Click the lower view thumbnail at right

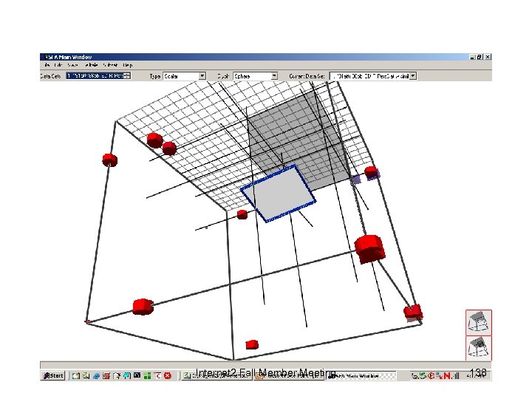[478, 348]
